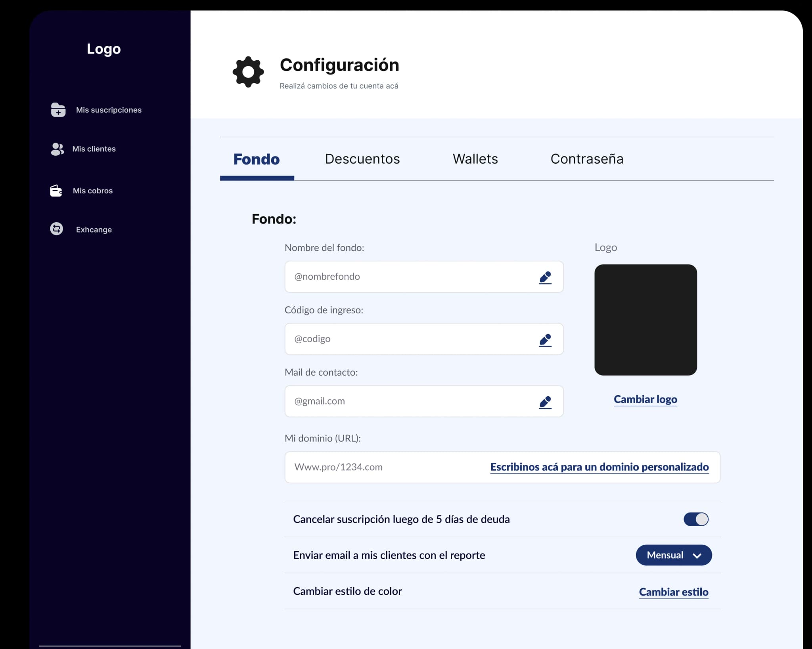
Task: Open Cambiar estilo color options
Action: tap(673, 592)
